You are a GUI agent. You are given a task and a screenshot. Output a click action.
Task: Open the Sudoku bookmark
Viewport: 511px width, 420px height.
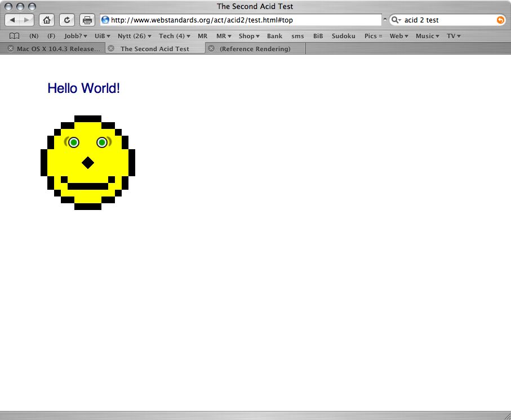pos(344,36)
